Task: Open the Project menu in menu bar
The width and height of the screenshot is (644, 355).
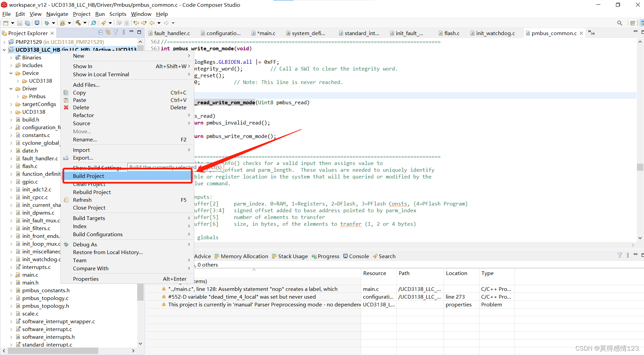Action: (81, 14)
